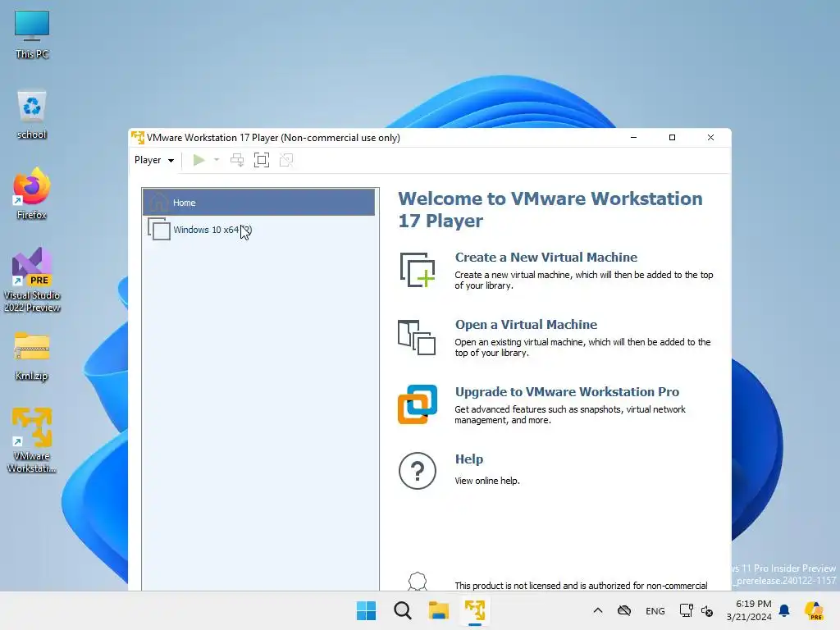Show hidden tray icons chevron

pyautogui.click(x=598, y=610)
